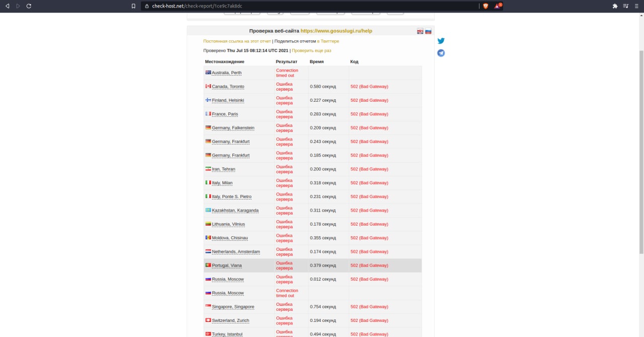Click the 'Код' column header
Screen dimensions: 644x337
click(354, 61)
